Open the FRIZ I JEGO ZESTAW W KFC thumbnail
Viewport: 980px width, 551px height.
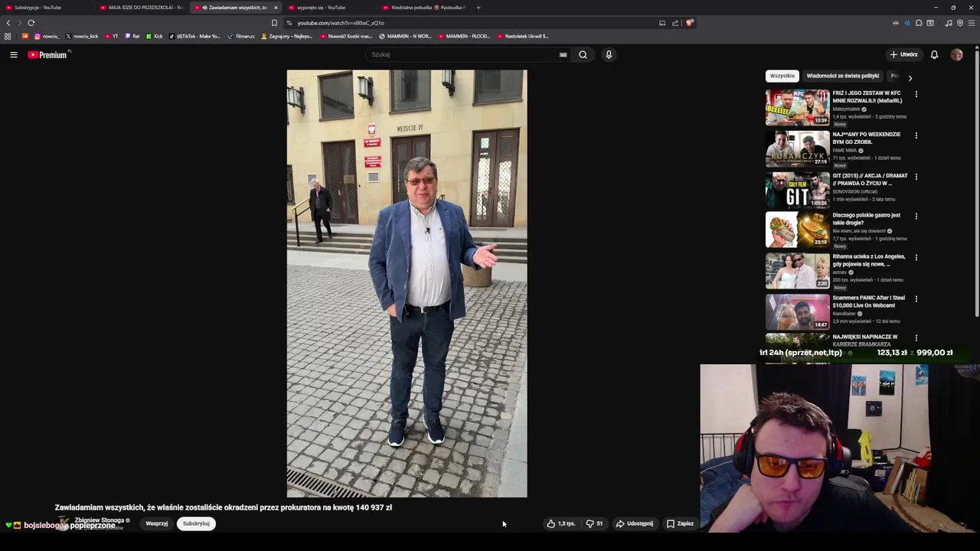coord(797,106)
